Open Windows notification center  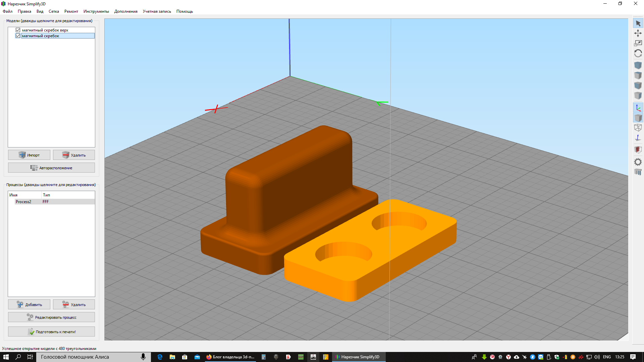[633, 357]
